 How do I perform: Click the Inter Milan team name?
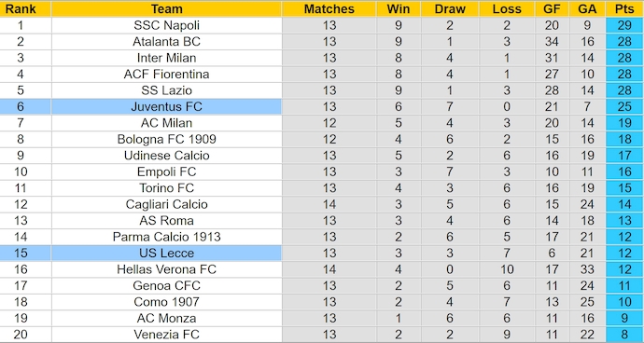pyautogui.click(x=166, y=58)
